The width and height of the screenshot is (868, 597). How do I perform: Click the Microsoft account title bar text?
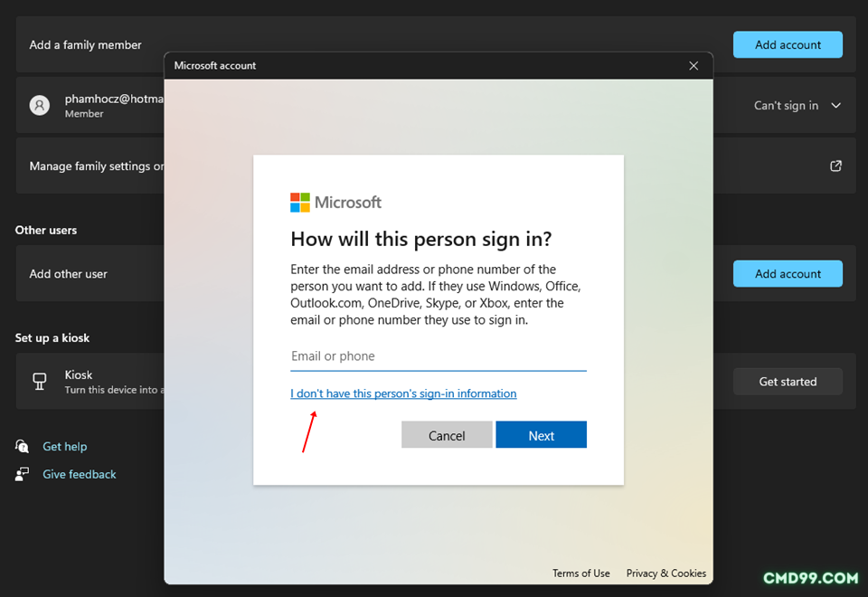[x=215, y=65]
